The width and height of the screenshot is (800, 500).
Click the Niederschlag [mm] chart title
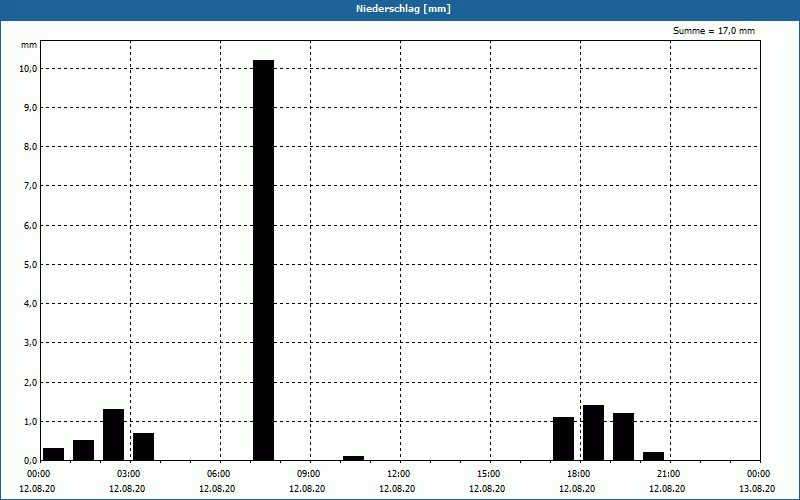(x=403, y=9)
